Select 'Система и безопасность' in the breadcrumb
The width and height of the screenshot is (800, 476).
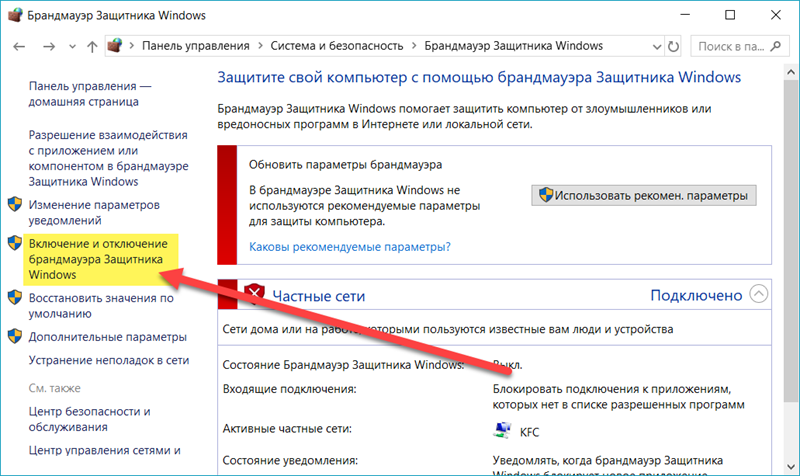337,46
